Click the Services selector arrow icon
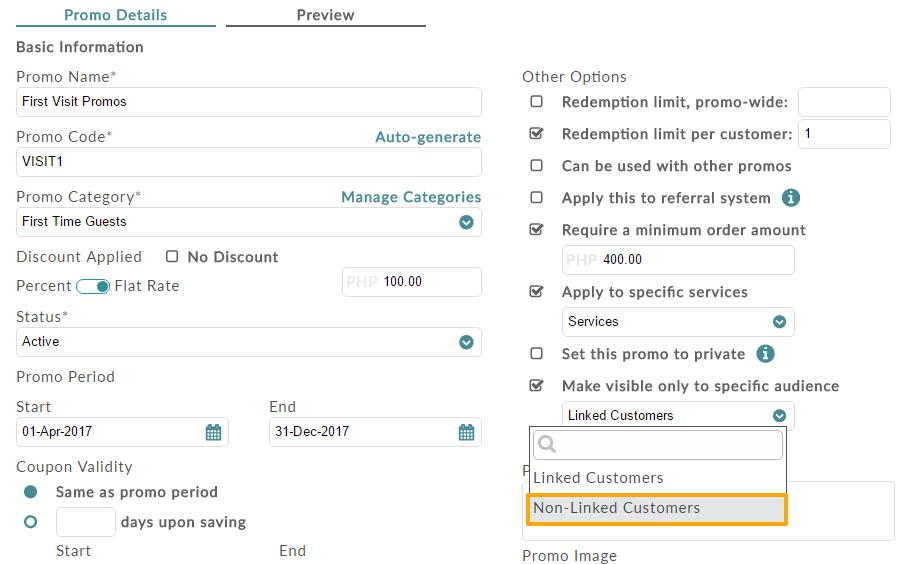The height and width of the screenshot is (564, 912). [x=779, y=322]
